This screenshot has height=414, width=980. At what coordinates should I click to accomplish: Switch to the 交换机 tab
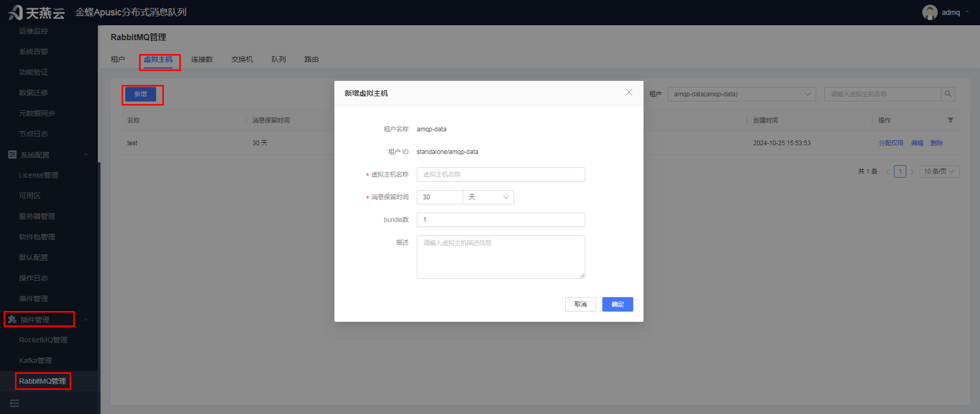pyautogui.click(x=242, y=59)
